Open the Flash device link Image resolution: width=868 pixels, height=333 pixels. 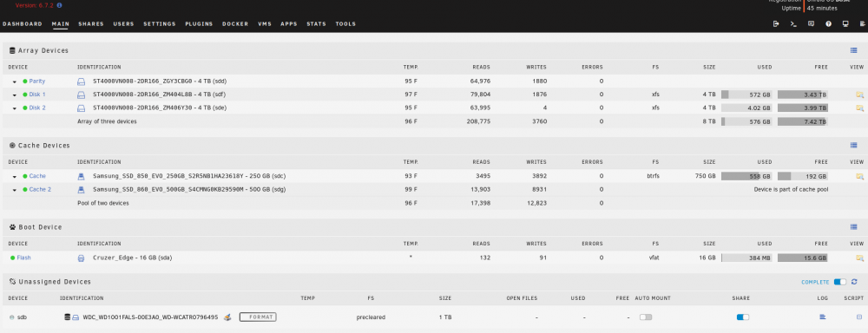(23, 258)
